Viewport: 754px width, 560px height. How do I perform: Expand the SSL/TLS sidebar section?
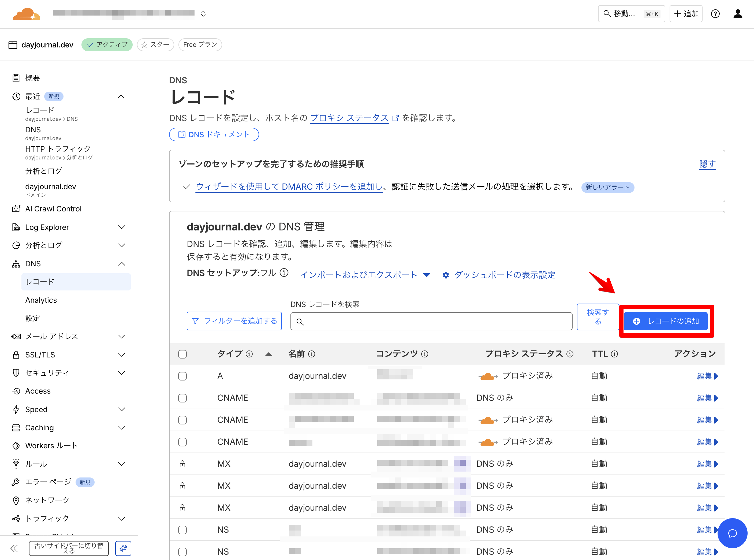[121, 354]
